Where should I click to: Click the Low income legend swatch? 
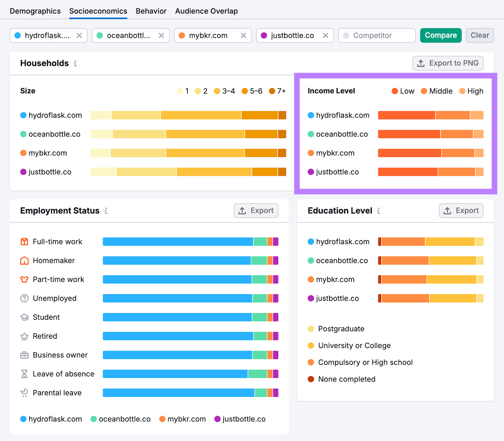point(395,91)
